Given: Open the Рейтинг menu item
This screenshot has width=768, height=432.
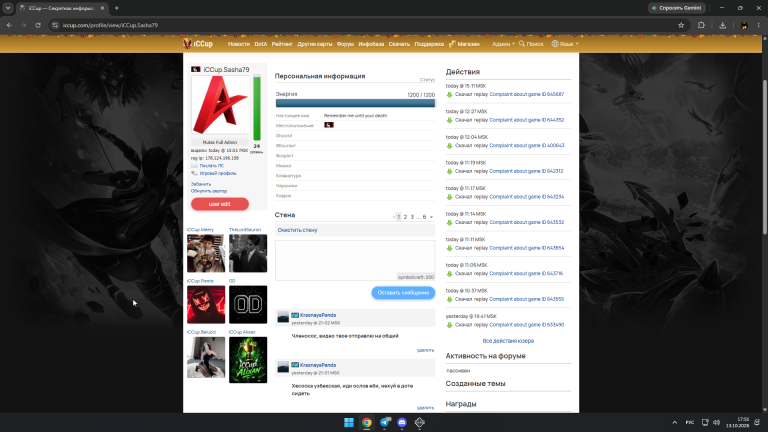Looking at the screenshot, I should [282, 44].
